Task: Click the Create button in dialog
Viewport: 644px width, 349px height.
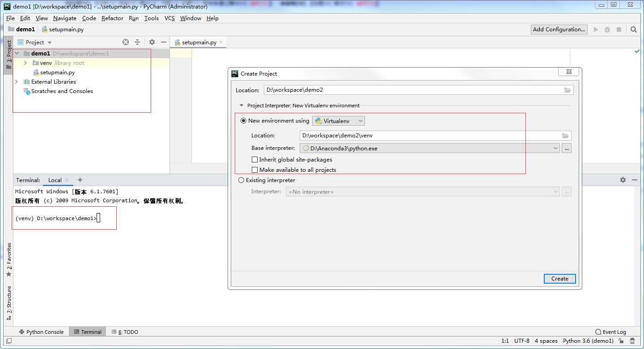Action: coord(560,279)
